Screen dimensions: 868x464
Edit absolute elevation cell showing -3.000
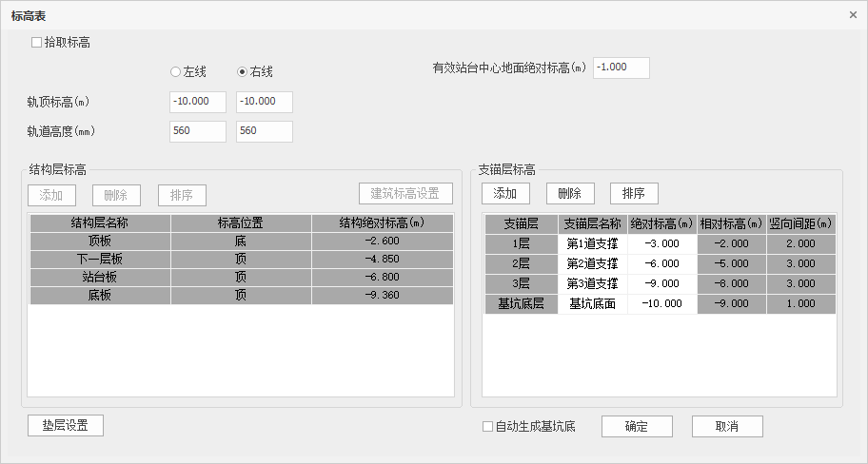coord(661,243)
